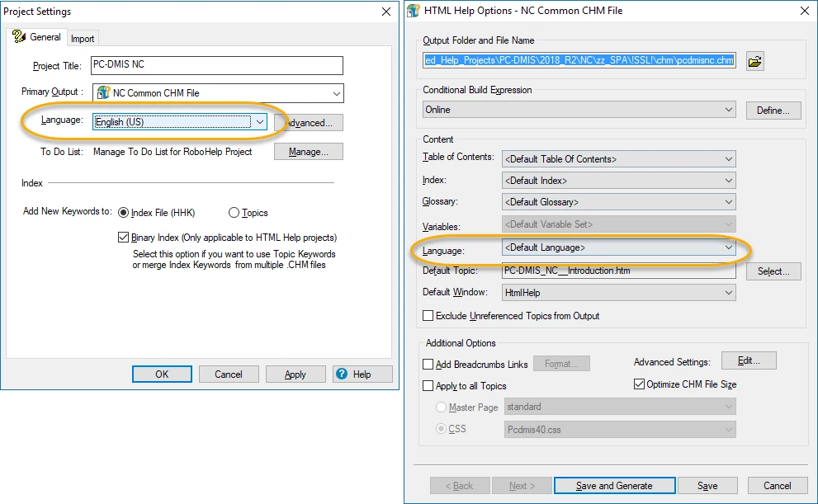The height and width of the screenshot is (504, 818).
Task: Click the Define button
Action: tap(773, 111)
